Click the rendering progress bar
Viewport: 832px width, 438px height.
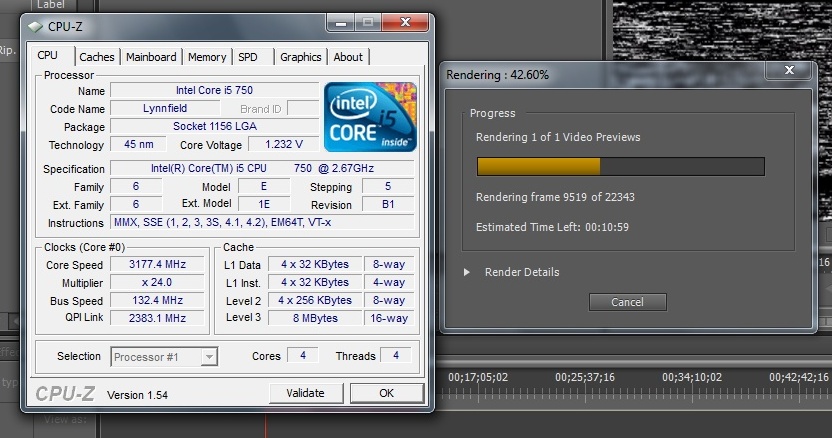click(620, 166)
